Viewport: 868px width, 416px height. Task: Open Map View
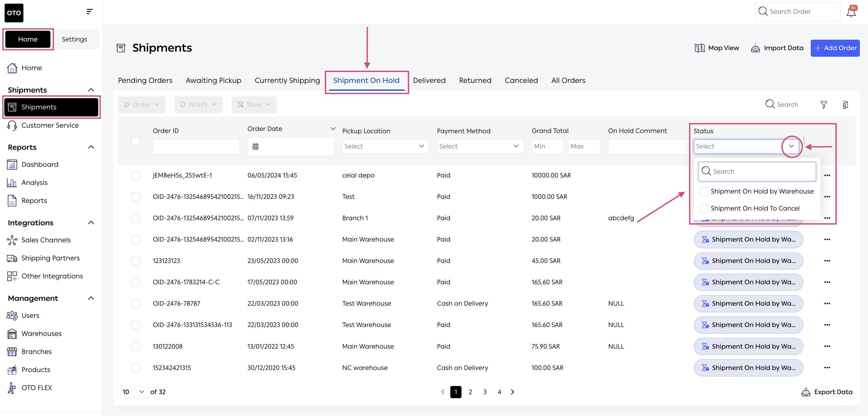(717, 48)
